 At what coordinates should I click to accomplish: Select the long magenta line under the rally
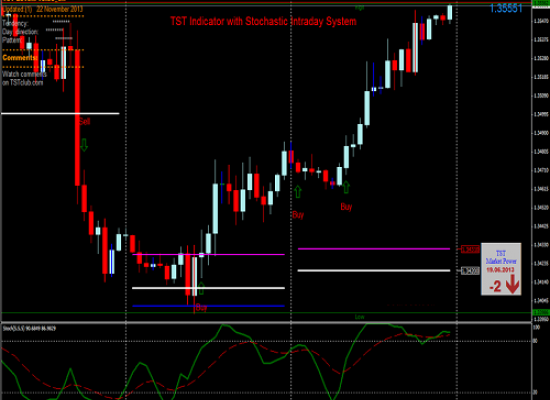[374, 249]
